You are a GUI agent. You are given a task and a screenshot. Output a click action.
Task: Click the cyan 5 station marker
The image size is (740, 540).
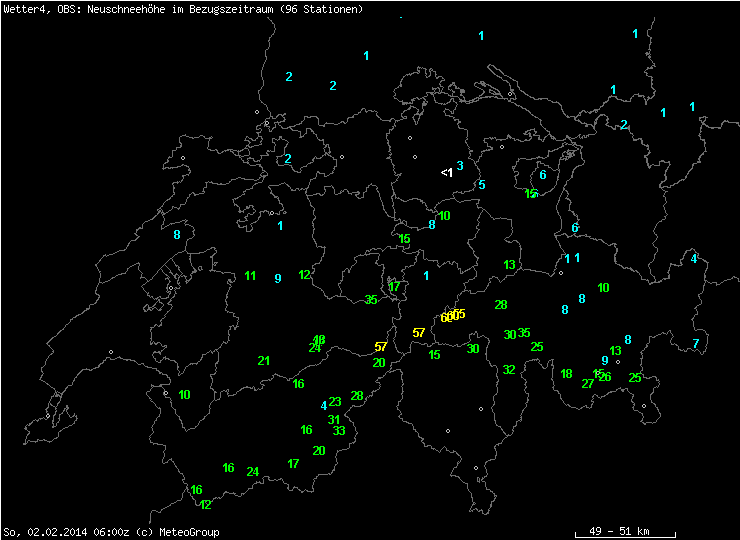point(481,185)
